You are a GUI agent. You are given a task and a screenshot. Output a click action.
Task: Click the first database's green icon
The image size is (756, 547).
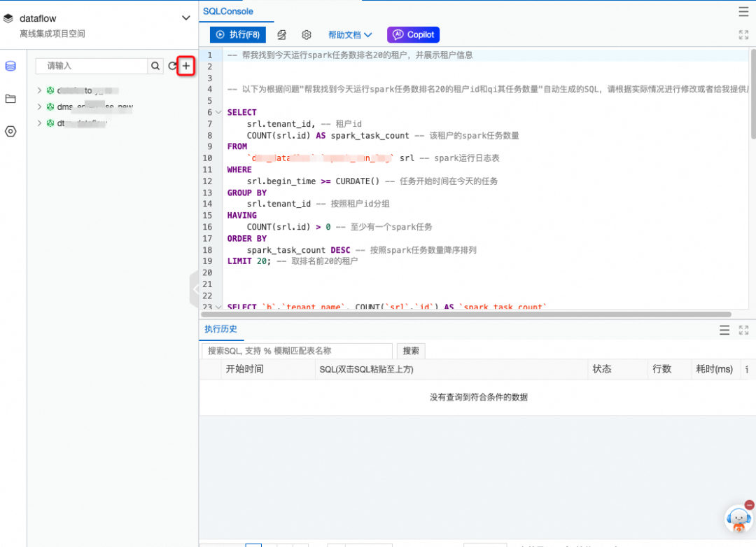pyautogui.click(x=50, y=90)
